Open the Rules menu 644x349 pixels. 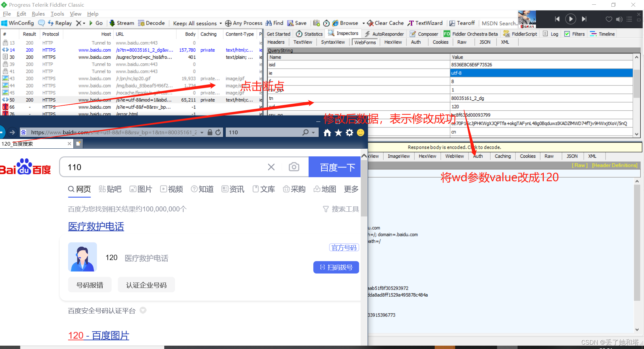tap(38, 14)
